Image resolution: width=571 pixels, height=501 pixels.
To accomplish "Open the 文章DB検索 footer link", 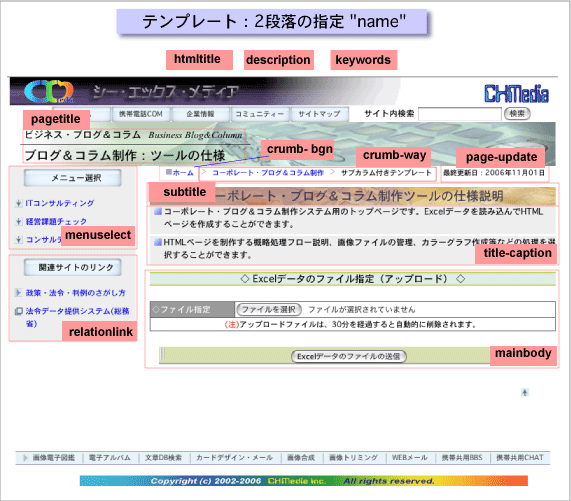I will (163, 458).
